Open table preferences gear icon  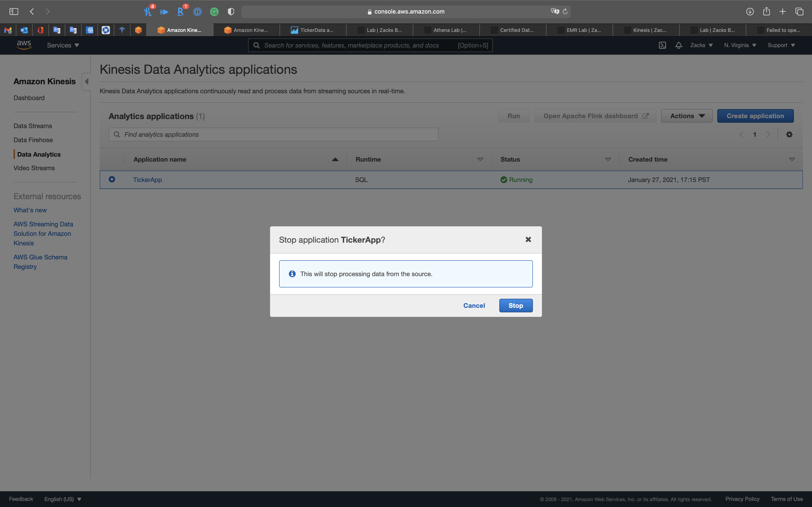789,134
